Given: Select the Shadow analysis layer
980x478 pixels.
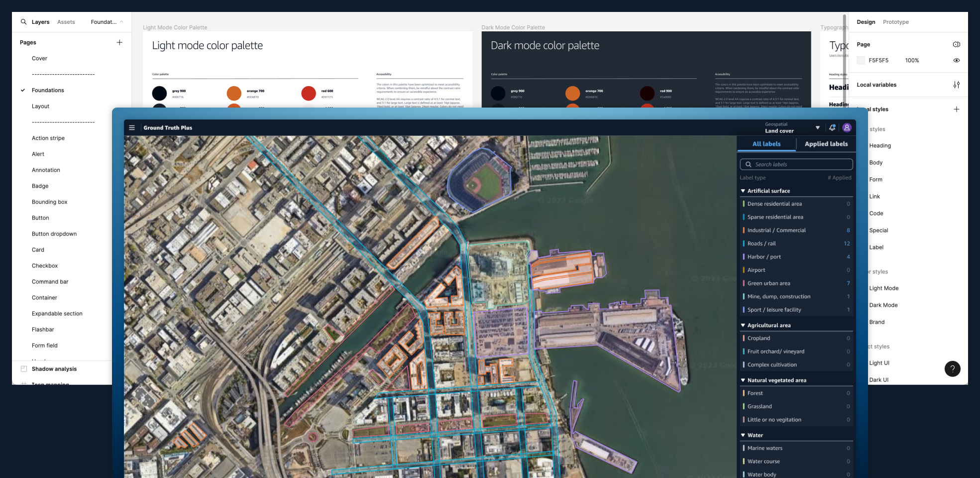Looking at the screenshot, I should tap(54, 369).
